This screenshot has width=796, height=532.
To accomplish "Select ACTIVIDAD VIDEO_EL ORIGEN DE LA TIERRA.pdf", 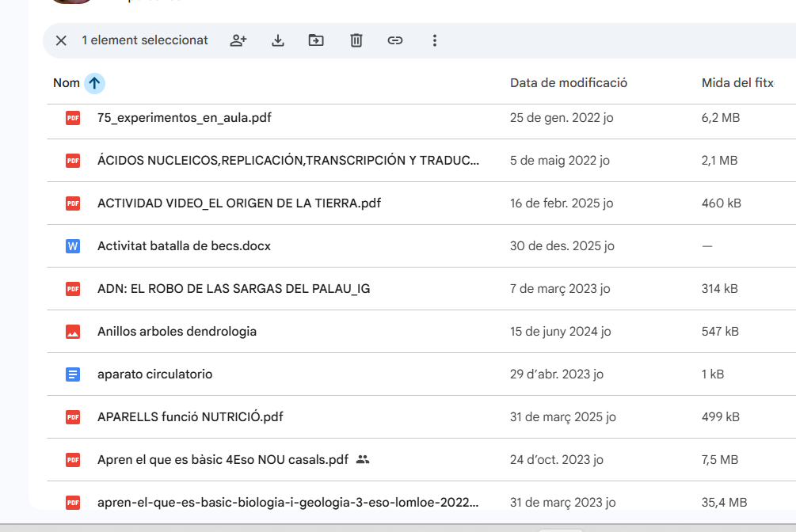I will click(238, 203).
